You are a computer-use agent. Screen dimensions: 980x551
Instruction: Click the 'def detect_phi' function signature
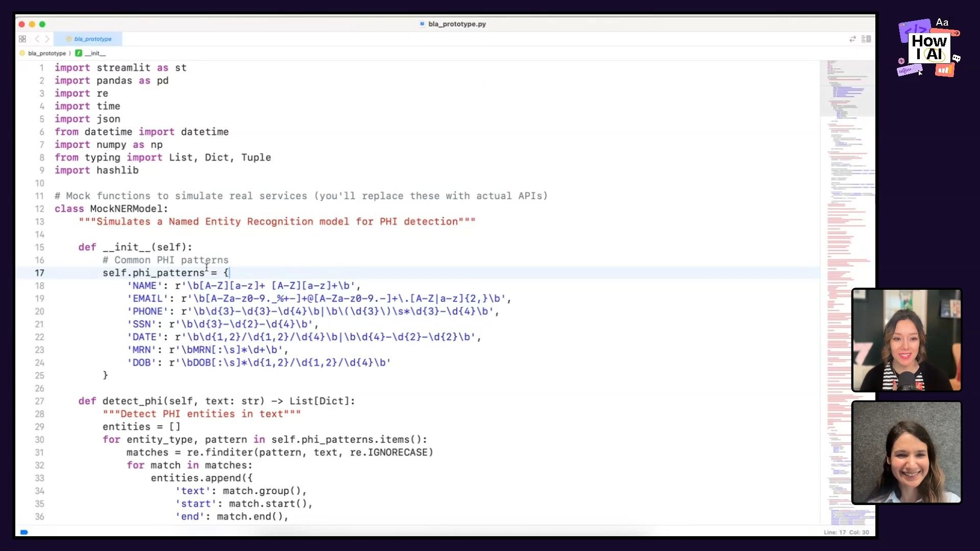(217, 401)
